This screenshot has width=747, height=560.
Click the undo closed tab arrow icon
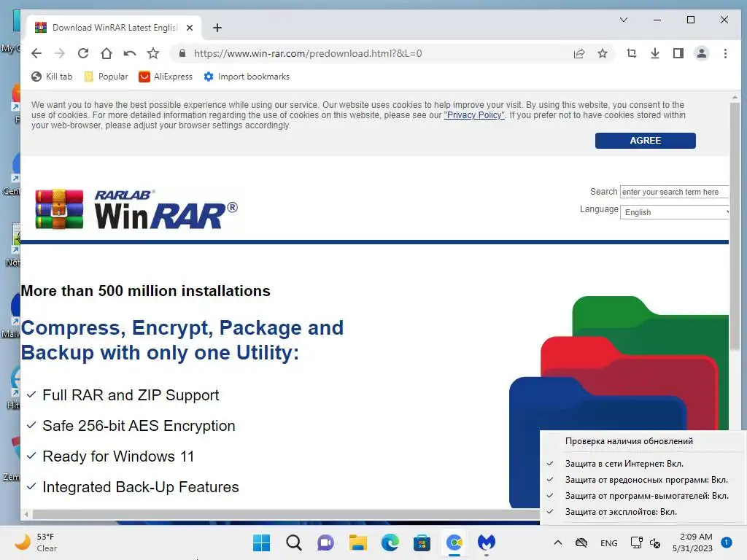pyautogui.click(x=130, y=53)
